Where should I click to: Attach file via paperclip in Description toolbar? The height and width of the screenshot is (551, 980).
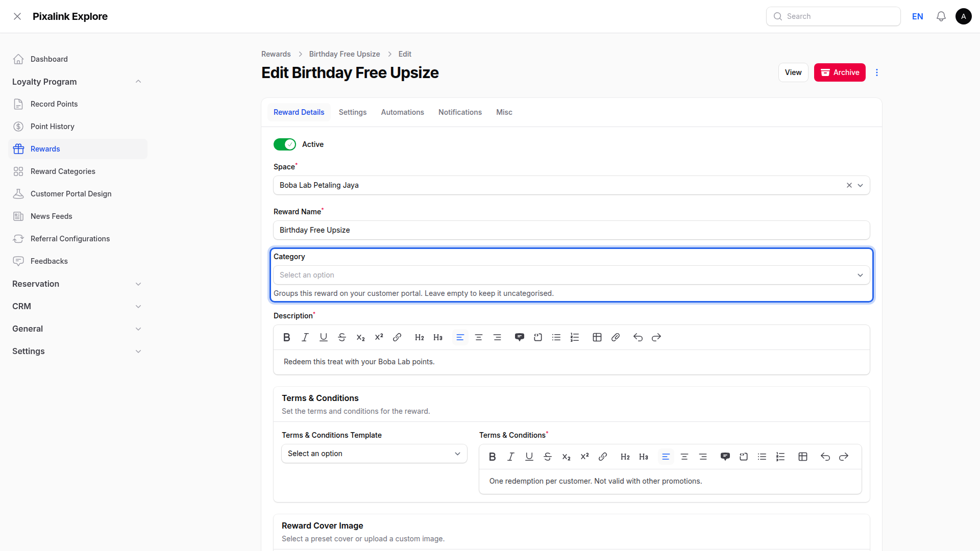click(616, 337)
